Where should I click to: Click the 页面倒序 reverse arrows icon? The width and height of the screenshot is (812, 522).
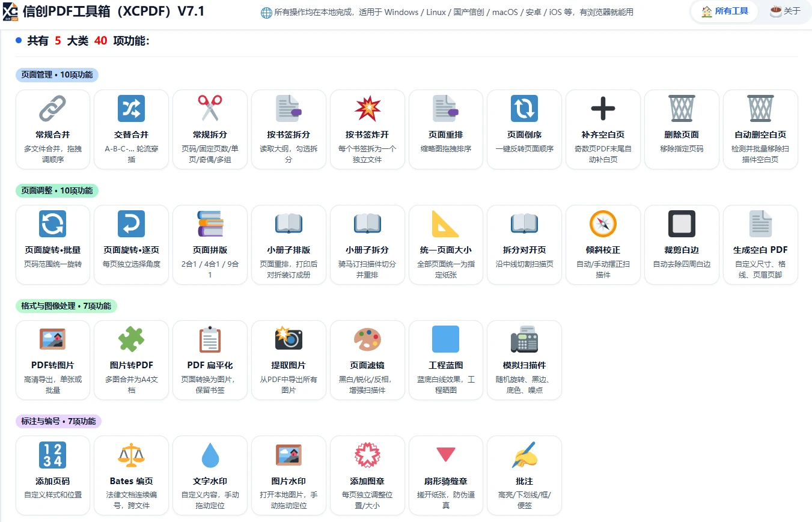[524, 109]
